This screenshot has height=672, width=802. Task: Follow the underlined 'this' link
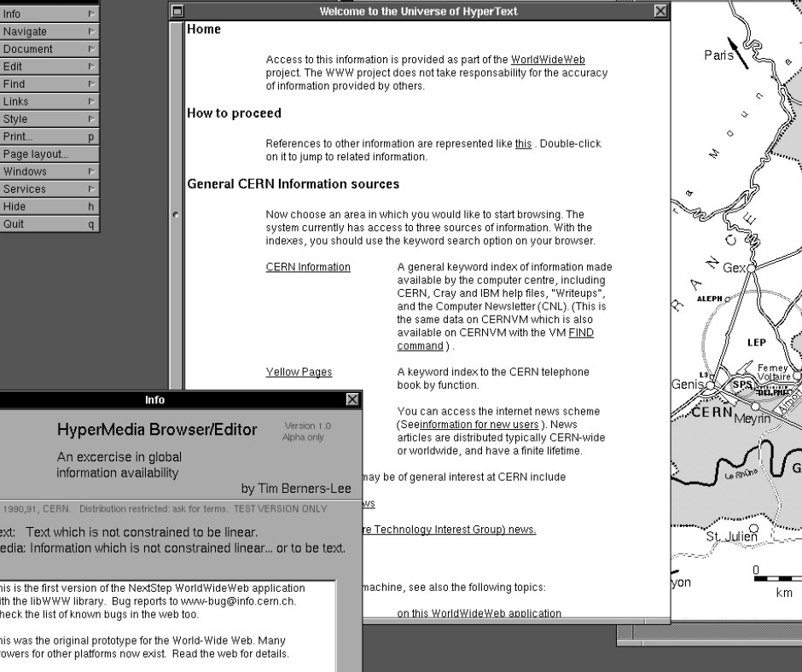[523, 144]
